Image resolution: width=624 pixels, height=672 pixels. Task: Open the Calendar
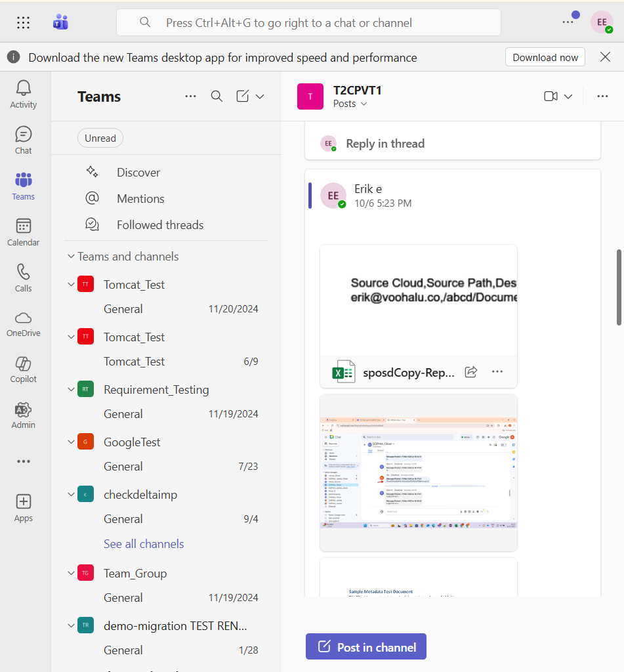pos(23,231)
